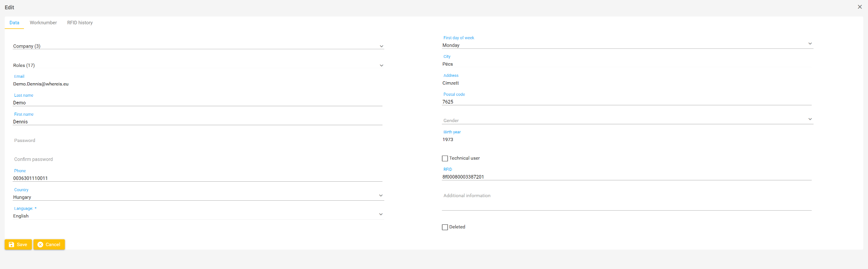
Task: Expand the Company (3) dropdown
Action: (x=198, y=46)
